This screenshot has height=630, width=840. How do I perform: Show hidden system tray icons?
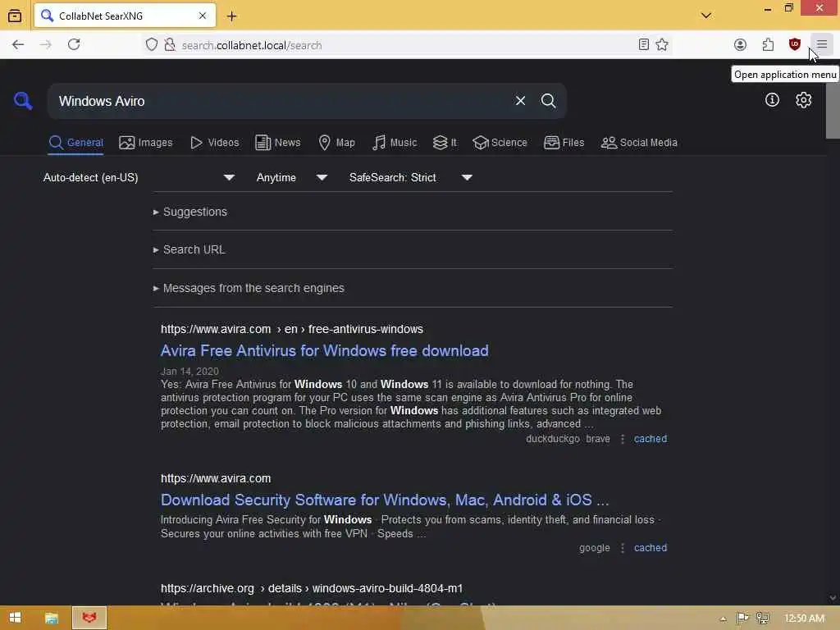tap(724, 619)
